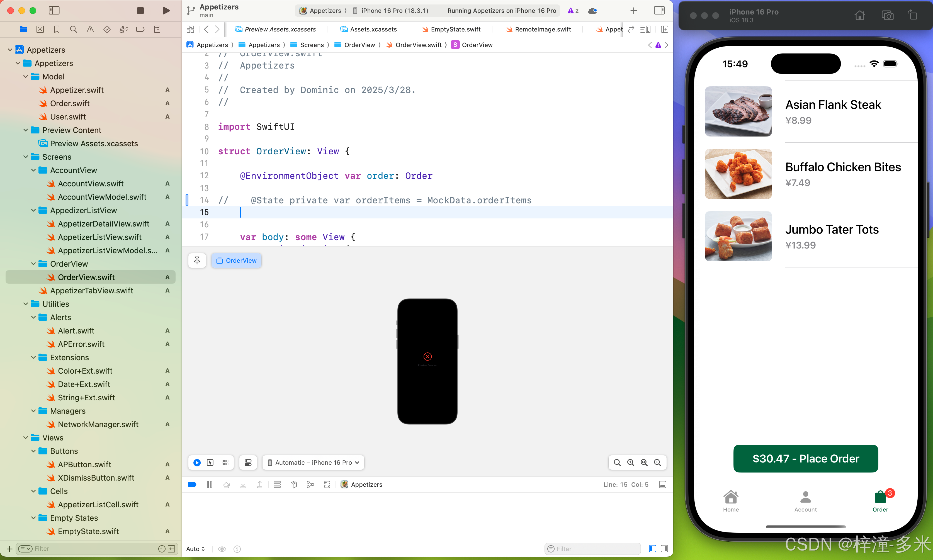Open the Issue navigator warning icon
Image resolution: width=933 pixels, height=560 pixels.
90,30
